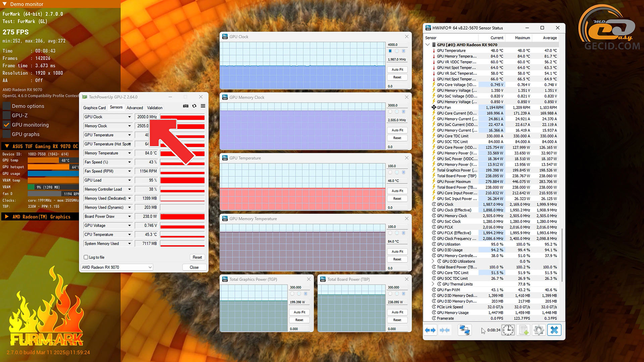Image resolution: width=644 pixels, height=362 pixels.
Task: Open Advanced tab in GPU-Z
Action: (x=135, y=108)
